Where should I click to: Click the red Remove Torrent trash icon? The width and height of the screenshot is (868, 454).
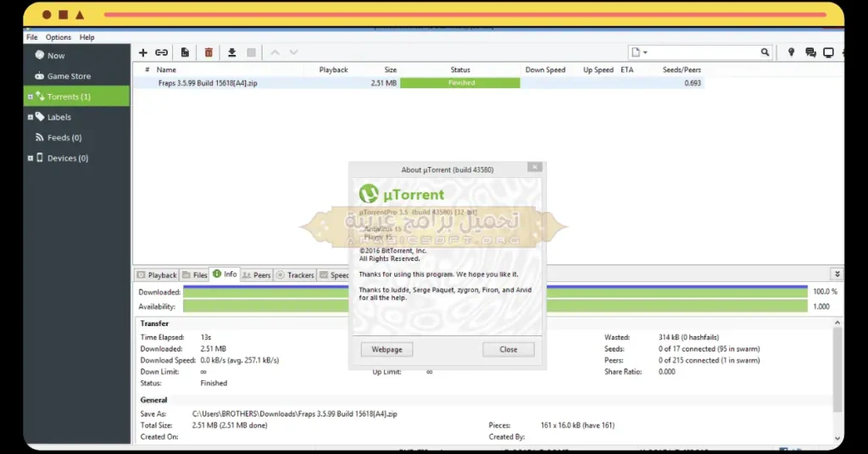point(209,53)
